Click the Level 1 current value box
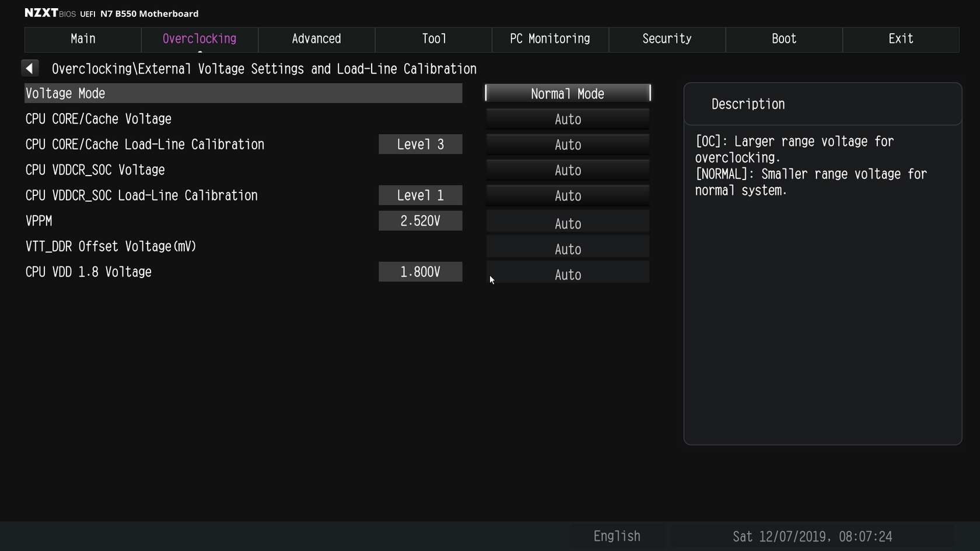Viewport: 980px width, 551px height. 421,195
